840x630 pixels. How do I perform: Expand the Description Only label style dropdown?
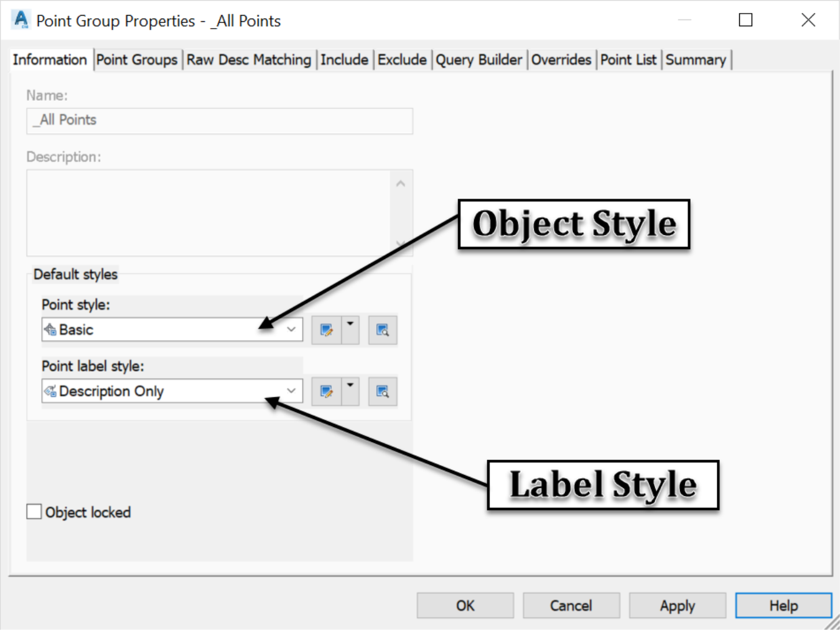(x=291, y=391)
